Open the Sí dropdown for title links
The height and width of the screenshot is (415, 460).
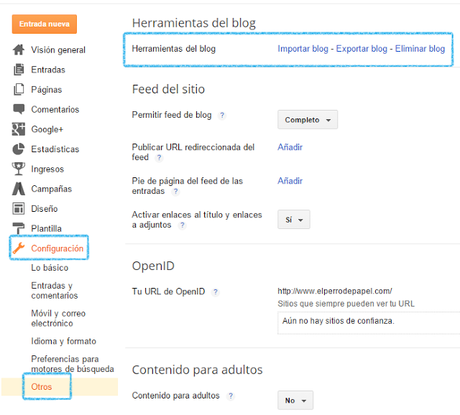tap(294, 220)
